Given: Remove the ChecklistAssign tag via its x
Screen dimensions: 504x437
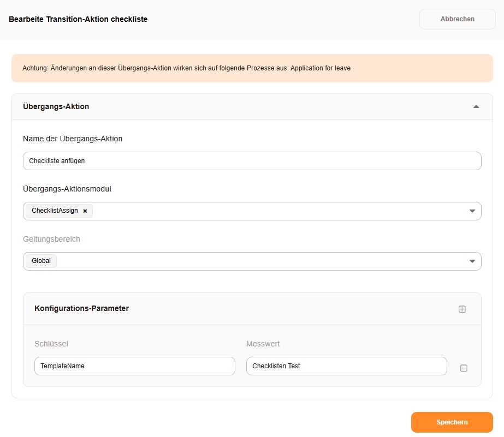Looking at the screenshot, I should click(x=85, y=211).
